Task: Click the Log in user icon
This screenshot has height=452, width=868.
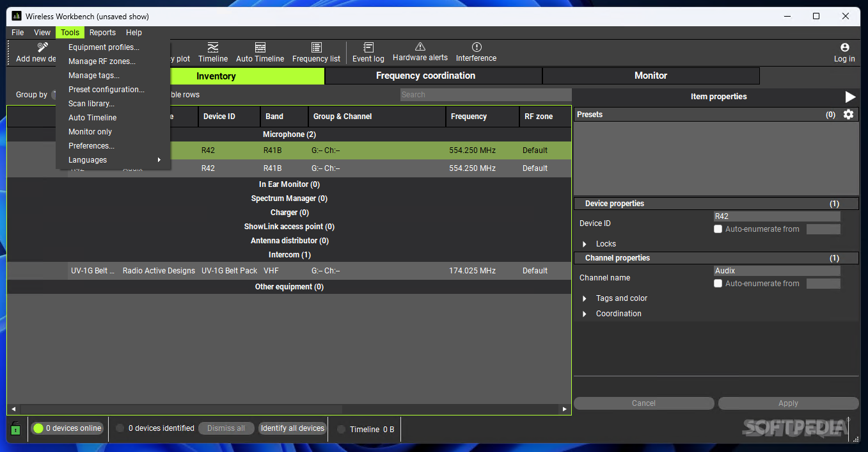Action: [x=844, y=47]
